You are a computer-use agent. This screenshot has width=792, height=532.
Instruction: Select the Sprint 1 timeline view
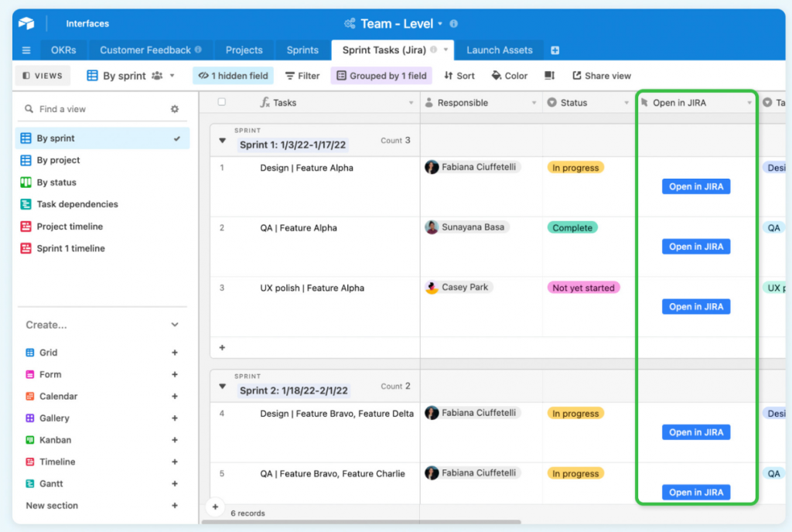click(x=103, y=248)
